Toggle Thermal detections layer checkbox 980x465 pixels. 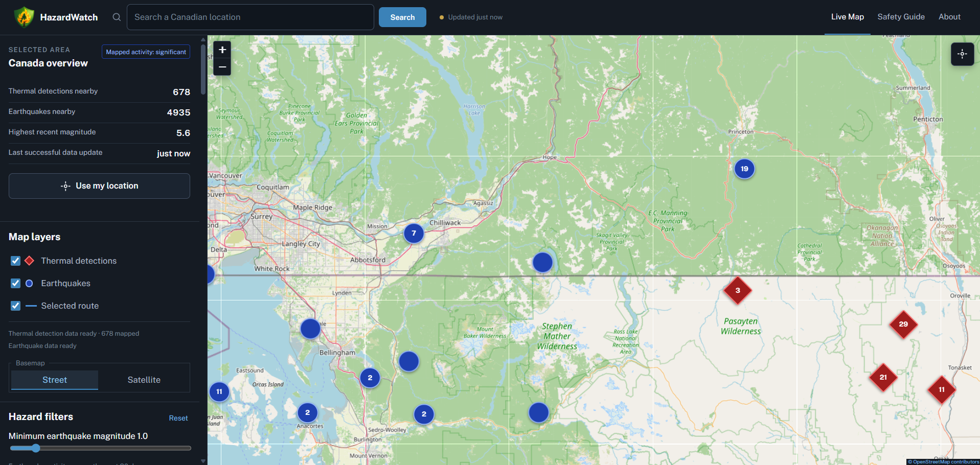tap(15, 261)
